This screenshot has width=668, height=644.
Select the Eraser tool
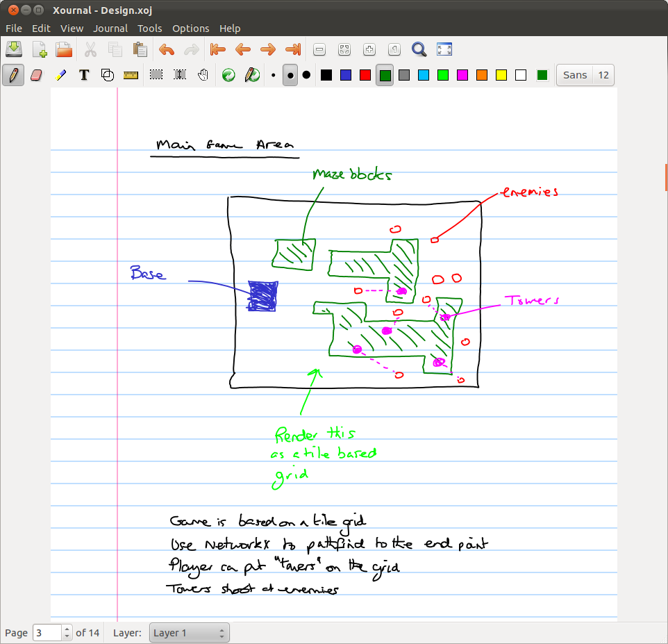(x=37, y=75)
